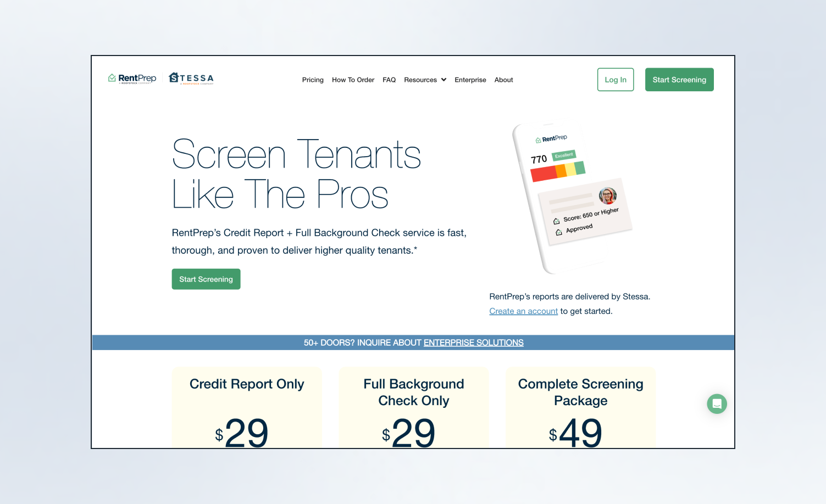Click the green Excellent badge
The height and width of the screenshot is (504, 826).
563,156
